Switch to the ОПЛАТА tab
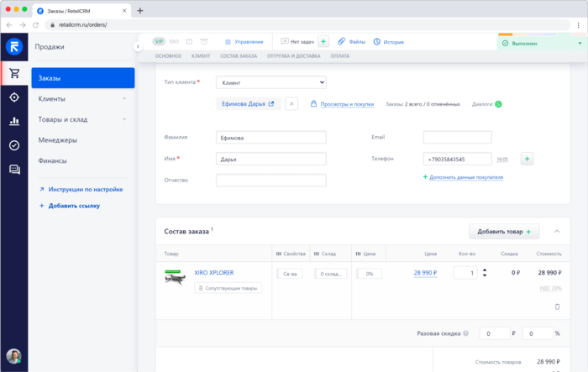 (x=339, y=56)
